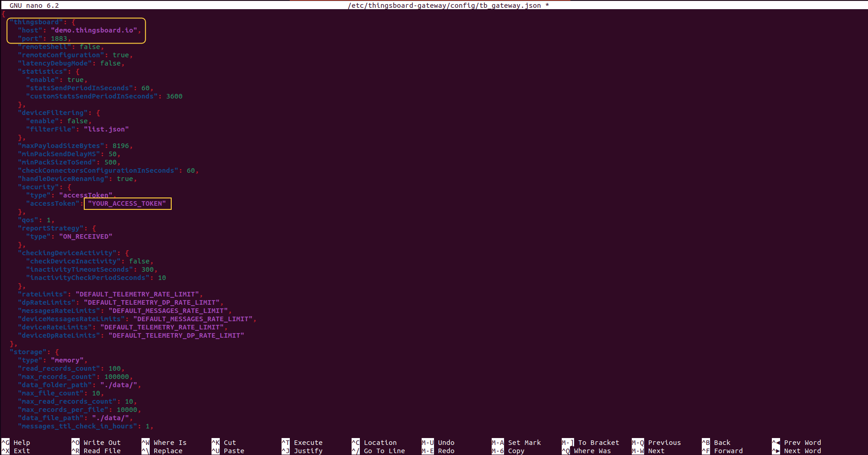Click the ^T Execute shortcut
This screenshot has width=868, height=455.
(x=302, y=443)
